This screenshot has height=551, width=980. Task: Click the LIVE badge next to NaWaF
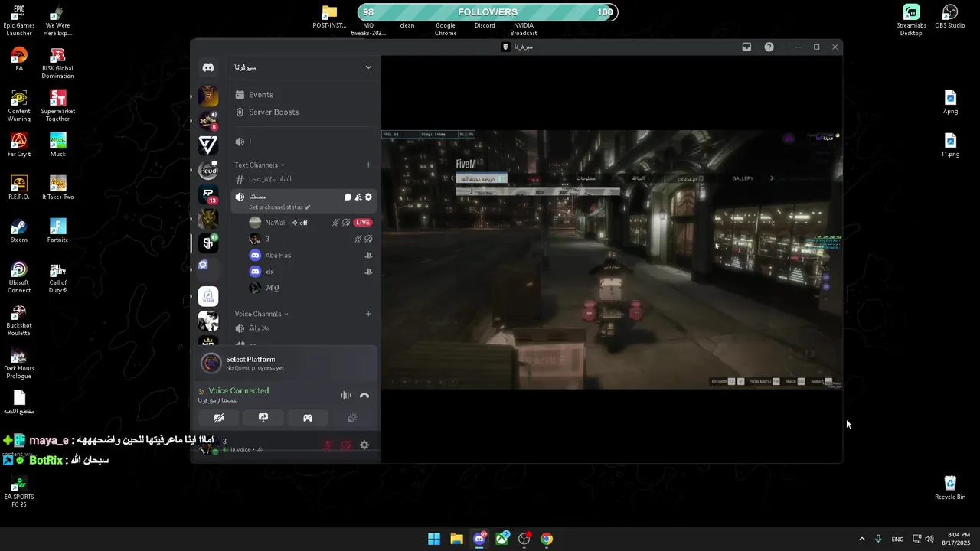click(x=363, y=223)
